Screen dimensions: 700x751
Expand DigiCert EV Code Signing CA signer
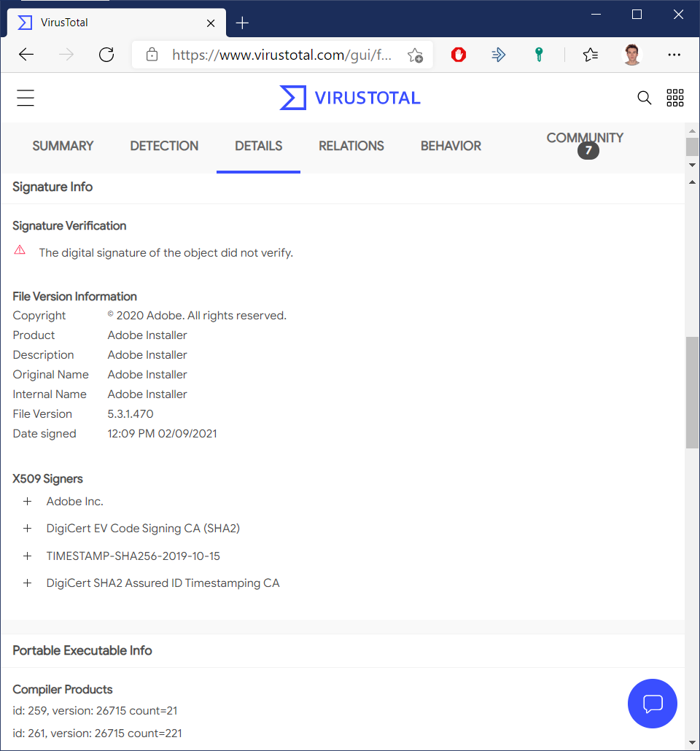click(x=28, y=529)
